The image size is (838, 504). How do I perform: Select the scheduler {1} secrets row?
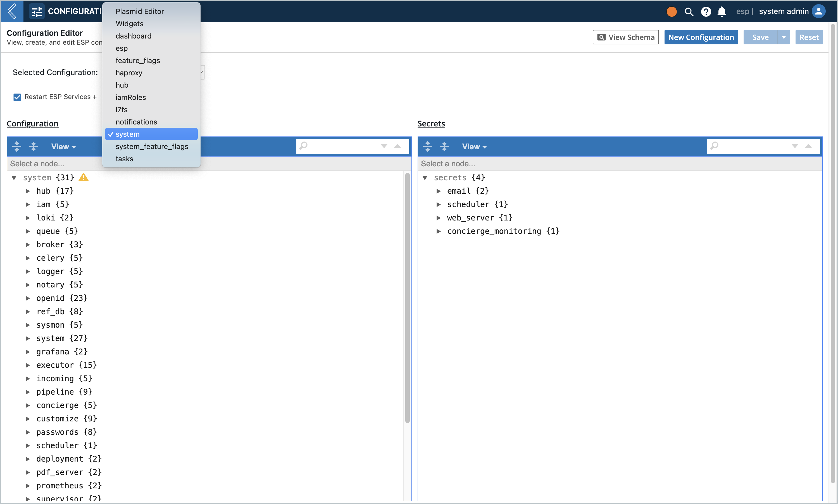[477, 204]
